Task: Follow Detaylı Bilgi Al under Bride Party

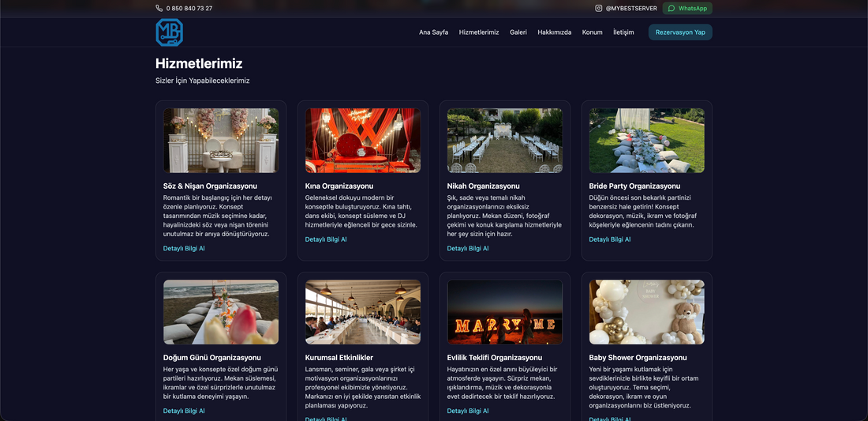Action: click(609, 239)
